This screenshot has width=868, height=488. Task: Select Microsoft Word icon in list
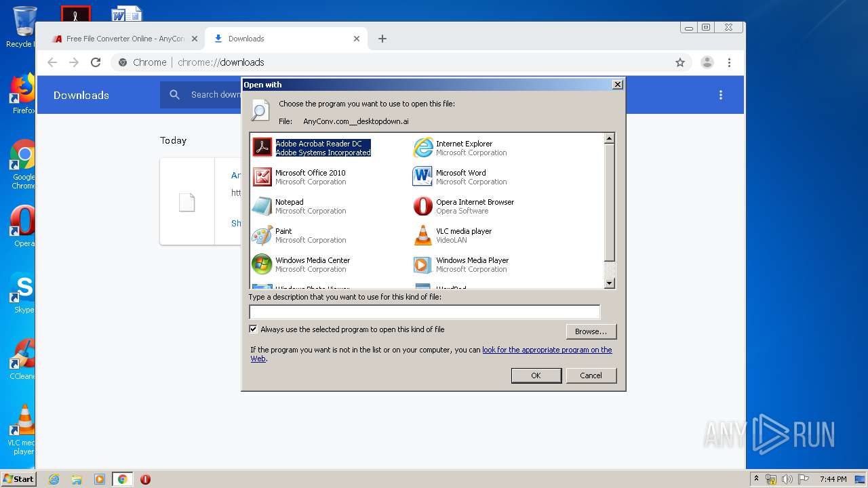[422, 176]
